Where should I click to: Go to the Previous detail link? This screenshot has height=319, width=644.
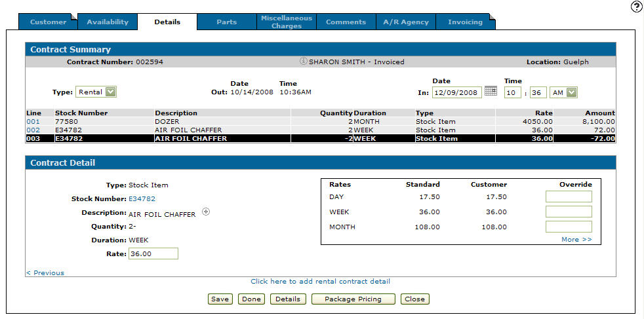pos(45,272)
